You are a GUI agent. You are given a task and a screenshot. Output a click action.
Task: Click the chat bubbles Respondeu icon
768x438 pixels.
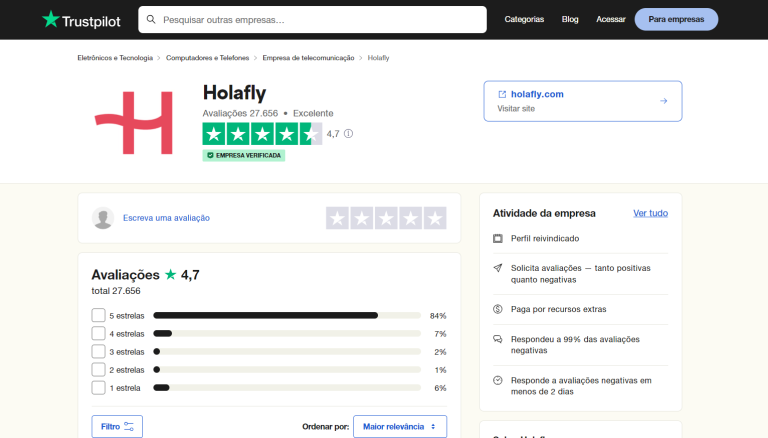pyautogui.click(x=498, y=339)
